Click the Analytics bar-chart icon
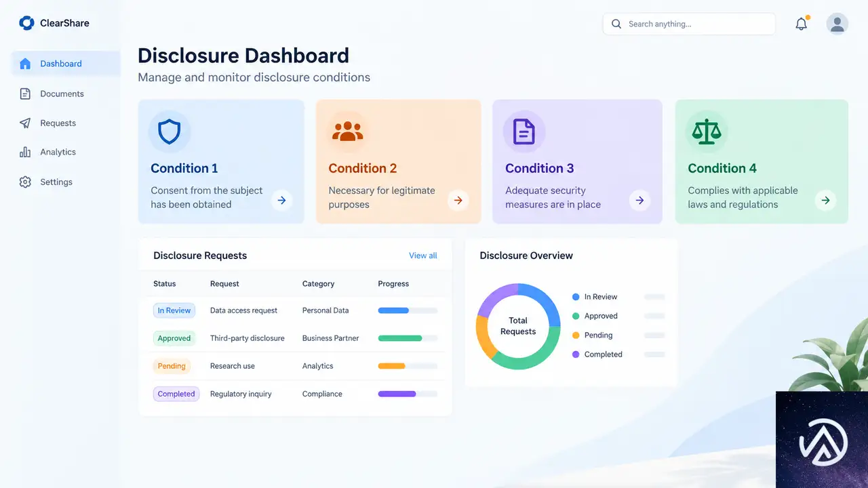This screenshot has width=868, height=488. coord(25,152)
